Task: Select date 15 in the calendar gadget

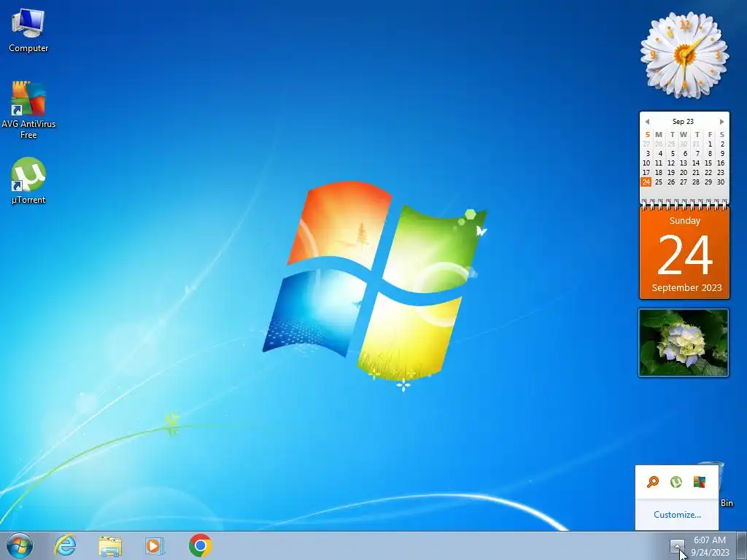Action: (708, 163)
